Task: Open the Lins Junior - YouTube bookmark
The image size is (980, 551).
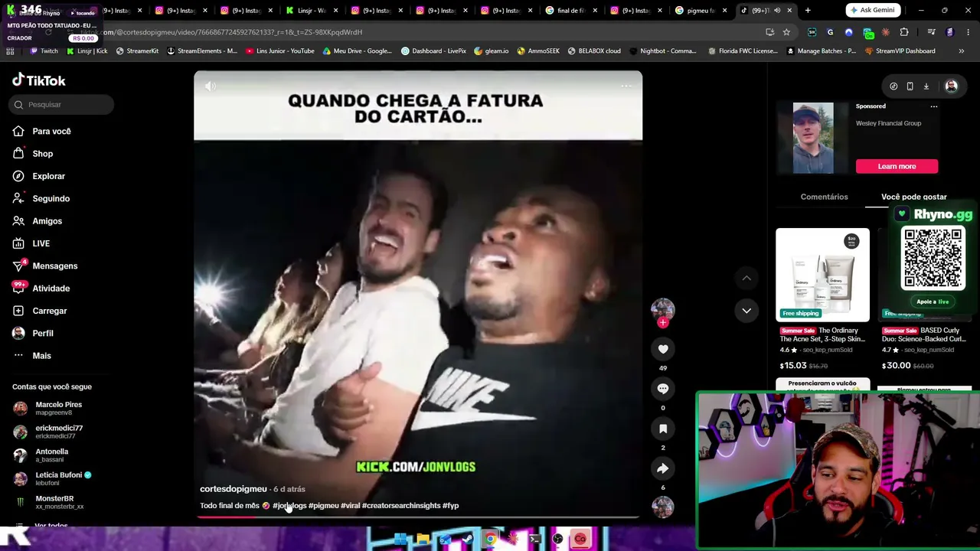Action: [280, 51]
